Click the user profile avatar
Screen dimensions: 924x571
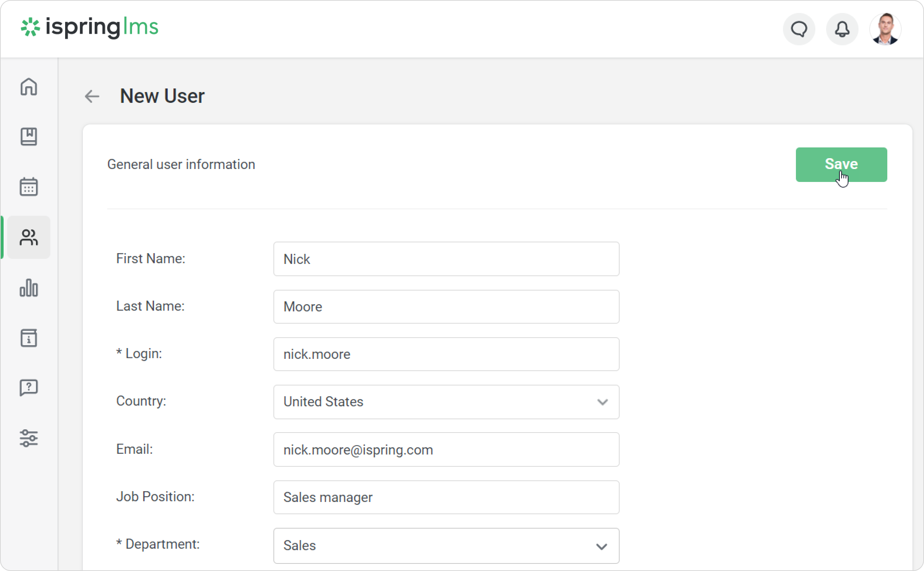click(x=885, y=29)
